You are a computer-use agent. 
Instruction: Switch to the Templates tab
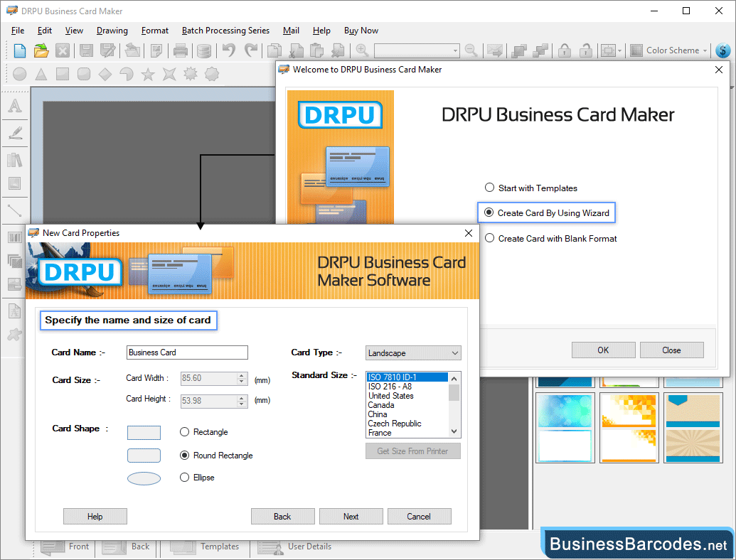click(205, 547)
